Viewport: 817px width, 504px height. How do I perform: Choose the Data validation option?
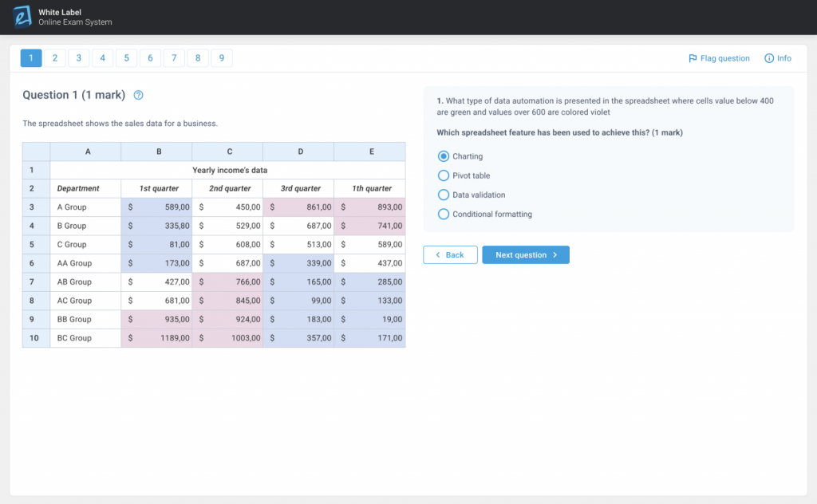tap(444, 195)
